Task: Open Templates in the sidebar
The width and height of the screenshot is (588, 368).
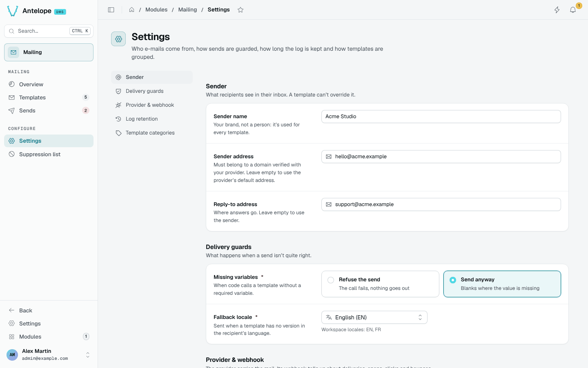Action: (49, 97)
